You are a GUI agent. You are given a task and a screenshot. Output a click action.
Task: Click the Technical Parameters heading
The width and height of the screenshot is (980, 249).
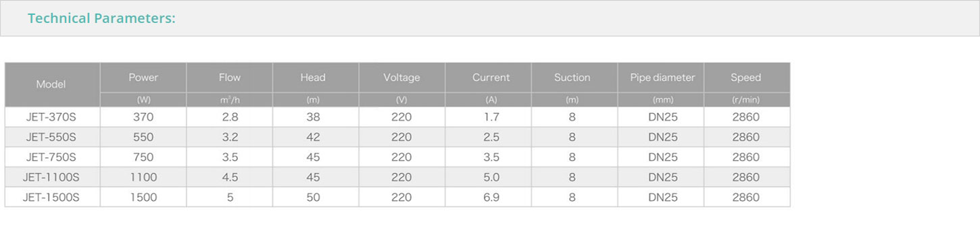coord(101,18)
